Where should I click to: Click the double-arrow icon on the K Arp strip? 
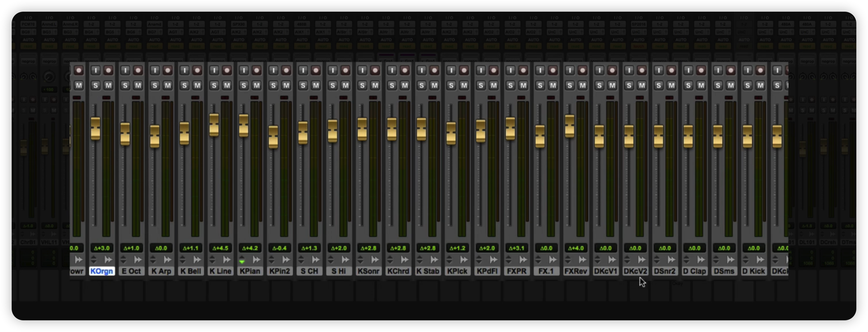(167, 259)
